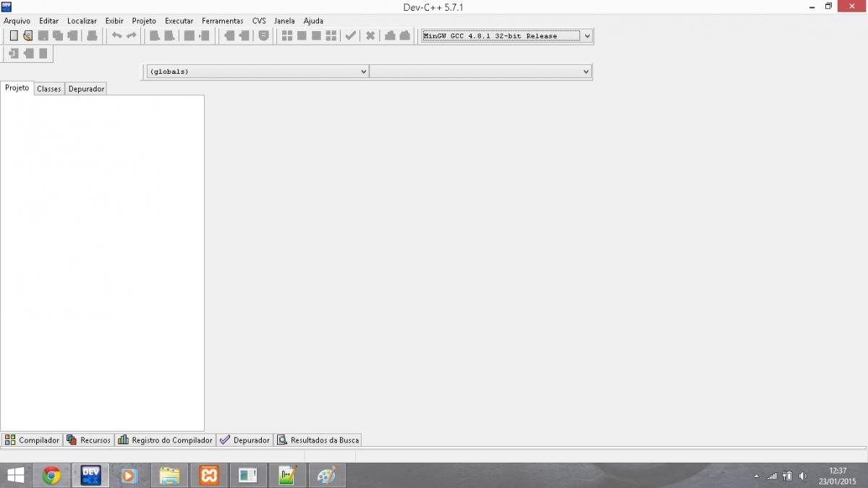Switch to left panel Depurador tab
The image size is (868, 488).
click(86, 89)
